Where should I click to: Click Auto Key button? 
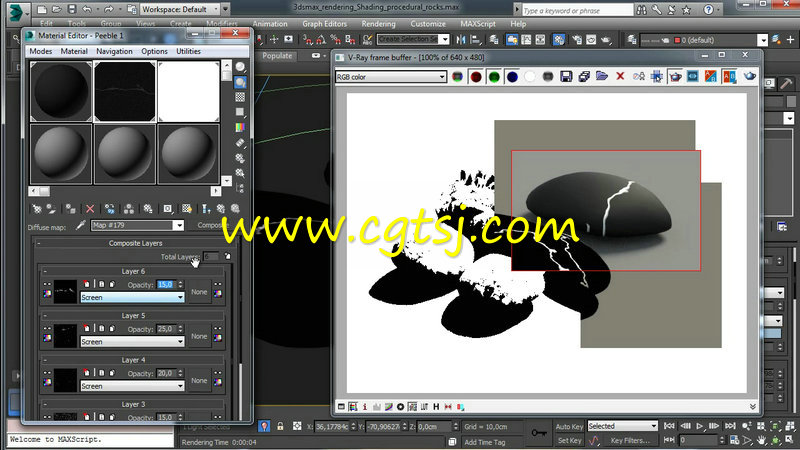coord(569,427)
